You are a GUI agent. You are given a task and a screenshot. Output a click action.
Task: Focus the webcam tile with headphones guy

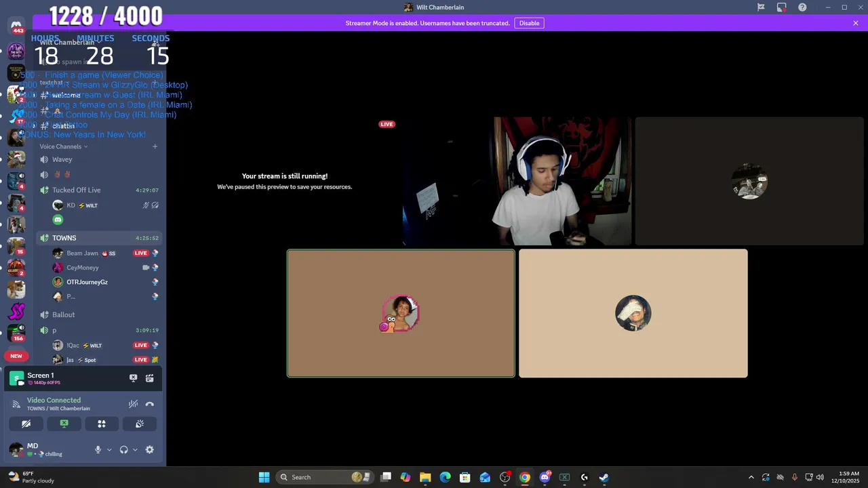[517, 181]
